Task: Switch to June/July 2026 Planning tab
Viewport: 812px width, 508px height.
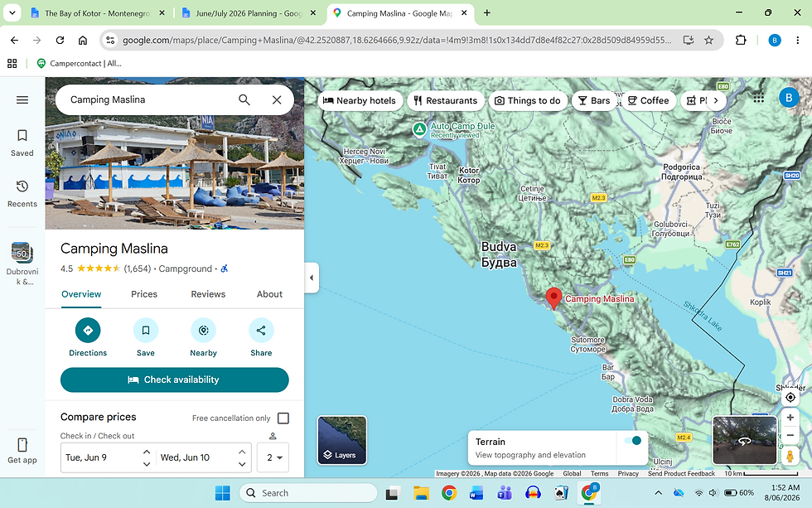Action: [x=249, y=13]
